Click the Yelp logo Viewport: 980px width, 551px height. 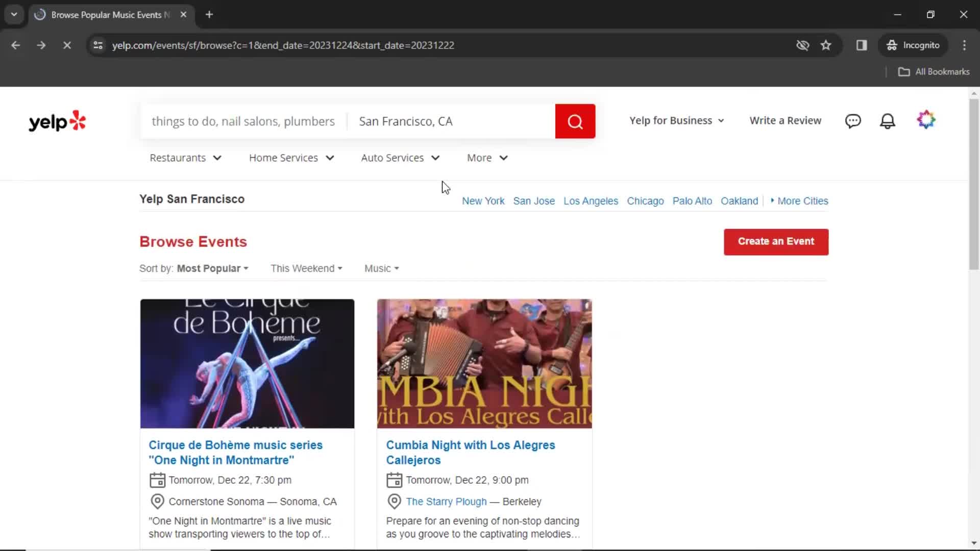57,121
